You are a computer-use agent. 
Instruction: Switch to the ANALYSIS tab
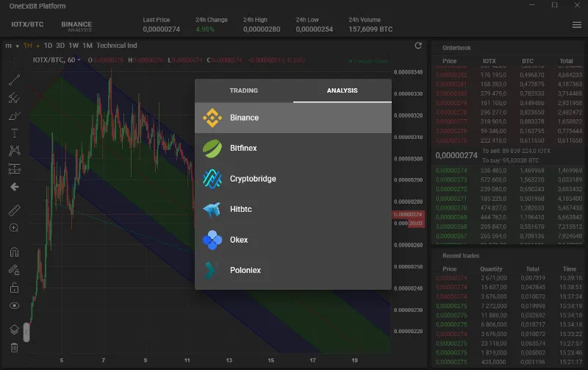point(342,90)
